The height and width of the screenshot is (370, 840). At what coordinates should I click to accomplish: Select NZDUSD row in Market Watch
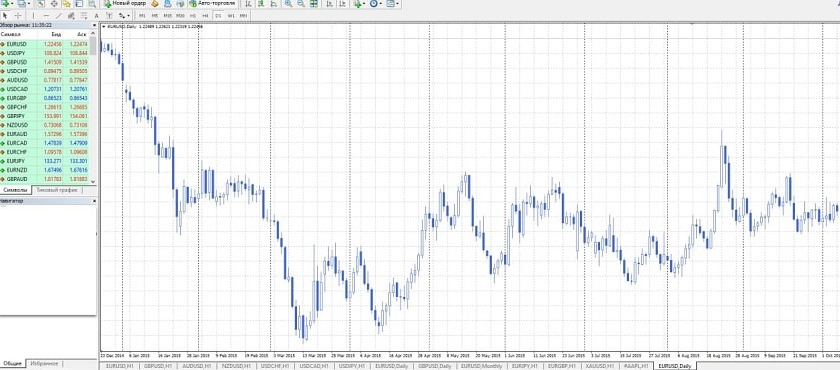45,125
